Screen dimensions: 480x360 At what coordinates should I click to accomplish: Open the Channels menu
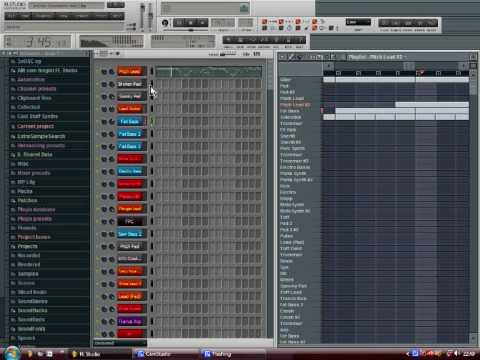[x=44, y=16]
